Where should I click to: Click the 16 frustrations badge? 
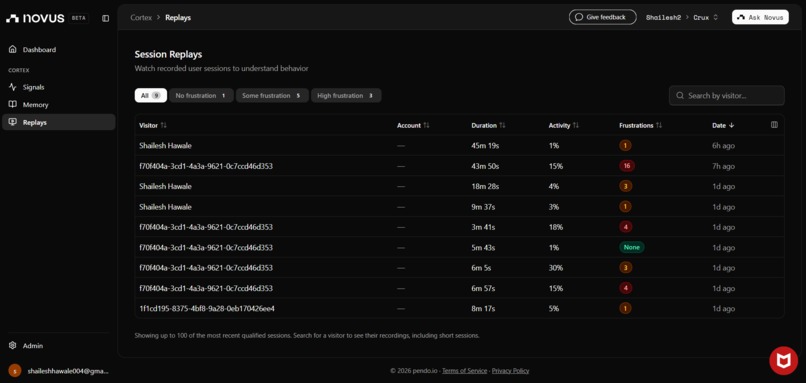click(627, 166)
